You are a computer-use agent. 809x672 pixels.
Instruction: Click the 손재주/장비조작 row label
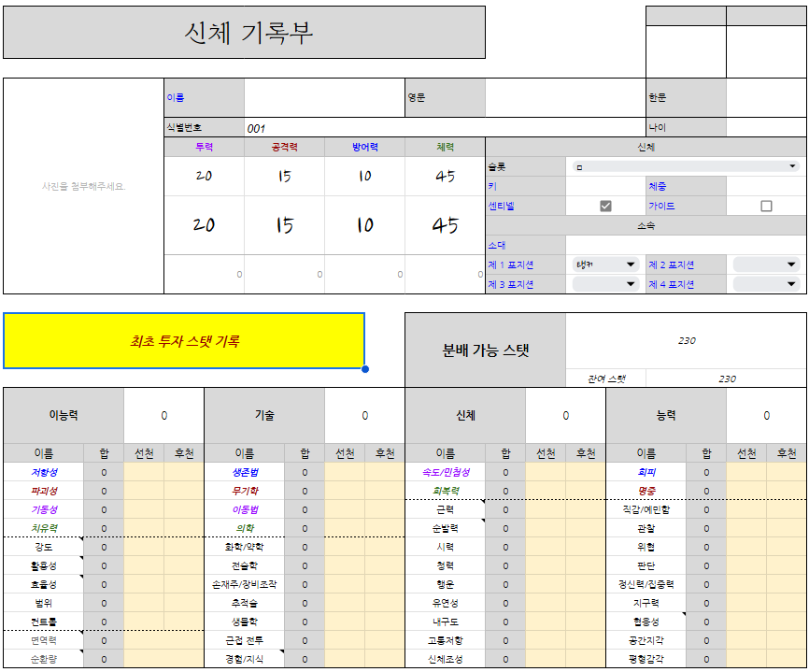coord(245,584)
